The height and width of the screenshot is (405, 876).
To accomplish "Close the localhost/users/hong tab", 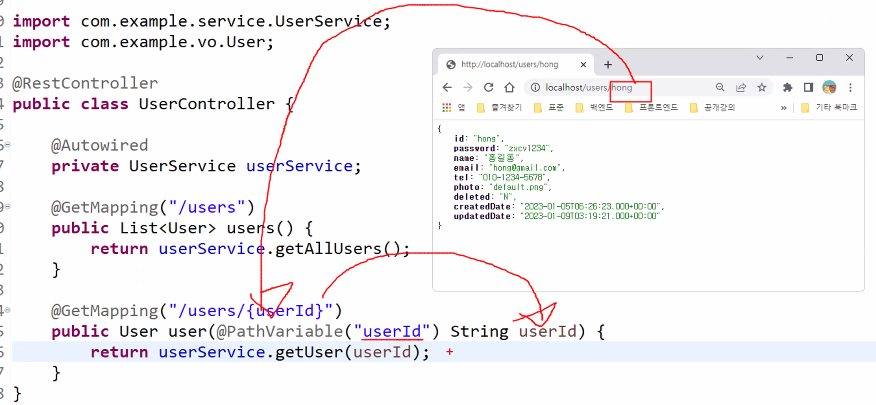I will (x=583, y=65).
